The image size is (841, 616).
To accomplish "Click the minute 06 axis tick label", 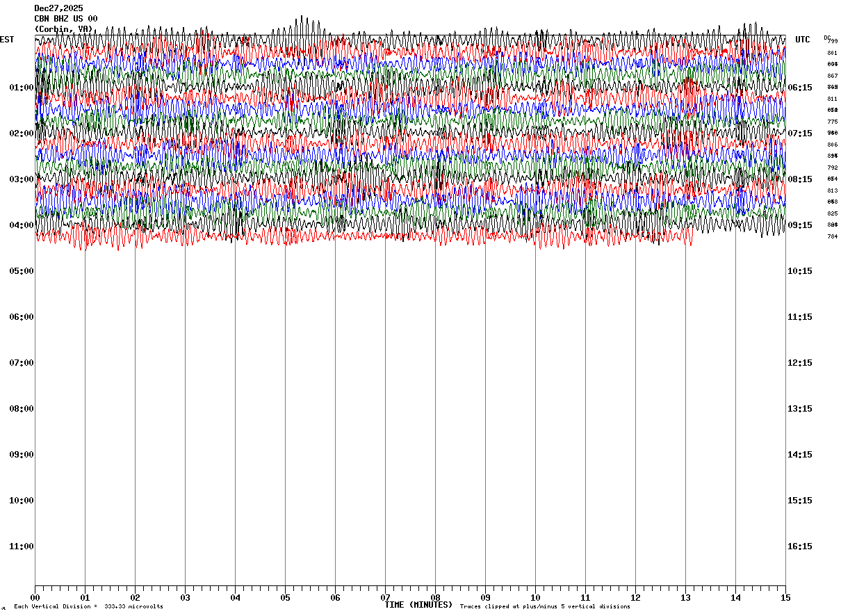I will click(335, 597).
